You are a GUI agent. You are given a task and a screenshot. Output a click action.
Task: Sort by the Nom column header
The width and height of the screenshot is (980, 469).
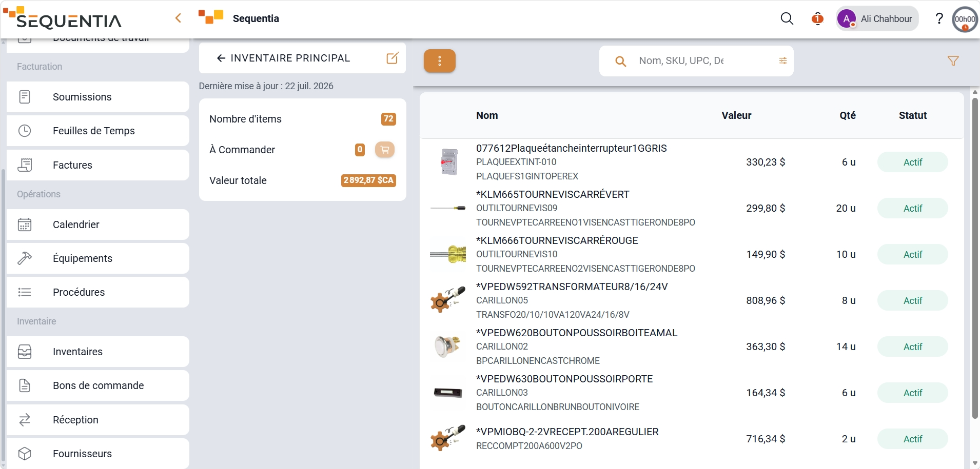pos(487,116)
